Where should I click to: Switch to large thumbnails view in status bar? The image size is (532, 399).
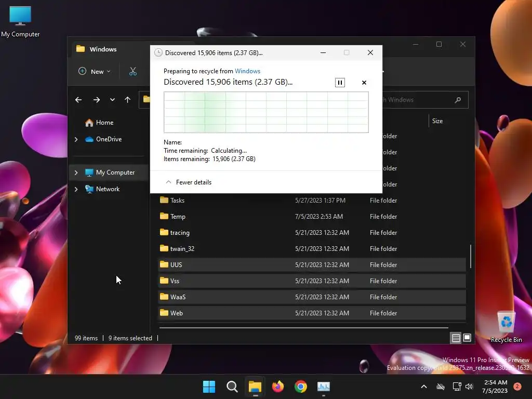[x=467, y=338]
